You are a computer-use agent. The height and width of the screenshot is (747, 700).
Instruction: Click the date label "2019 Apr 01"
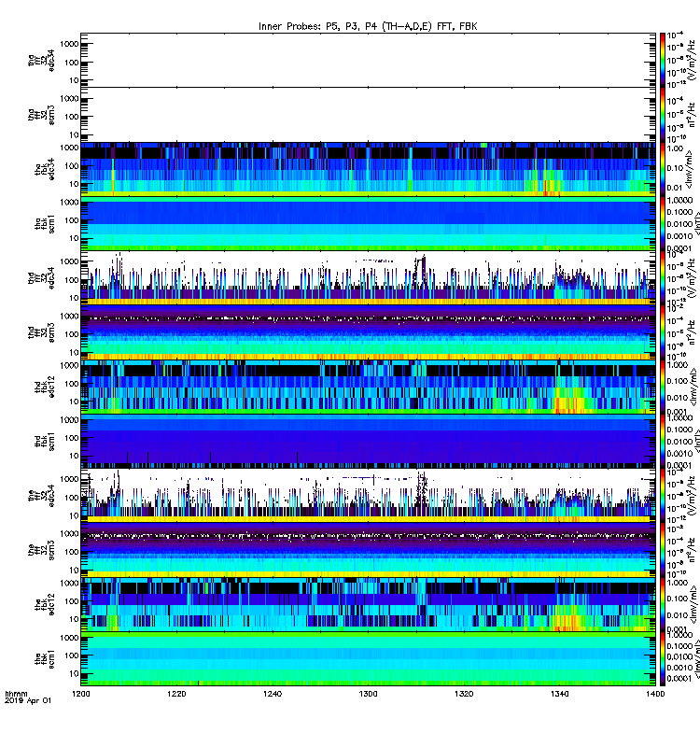pos(28,701)
